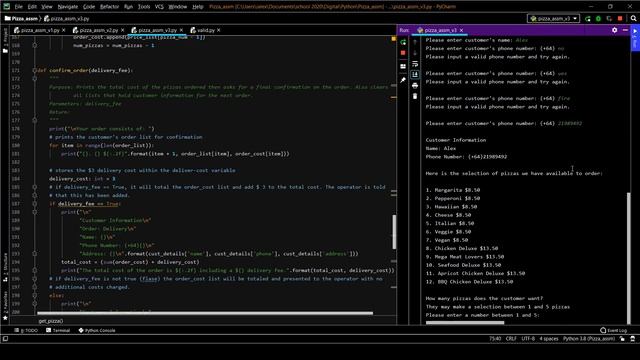This screenshot has height=360, width=640.
Task: Collapse comment fold marker at line 185
Action: [x=35, y=187]
